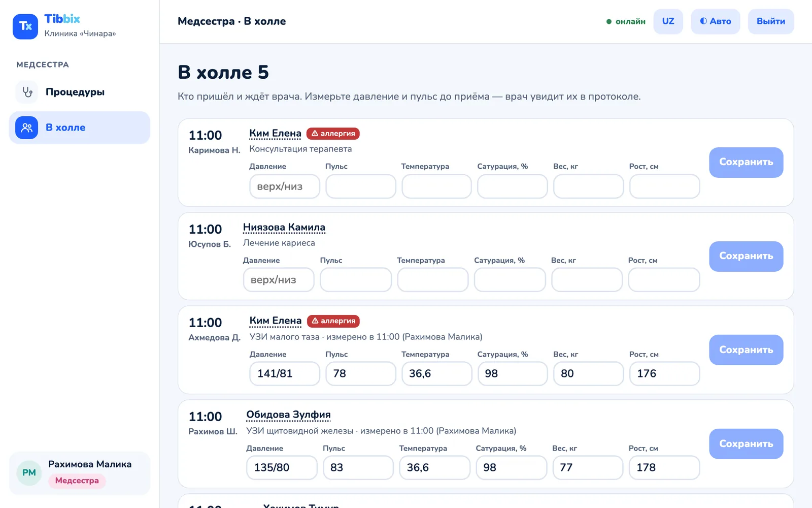812x508 pixels.
Task: Focus Вес field for Консультация терапевта
Action: click(589, 186)
